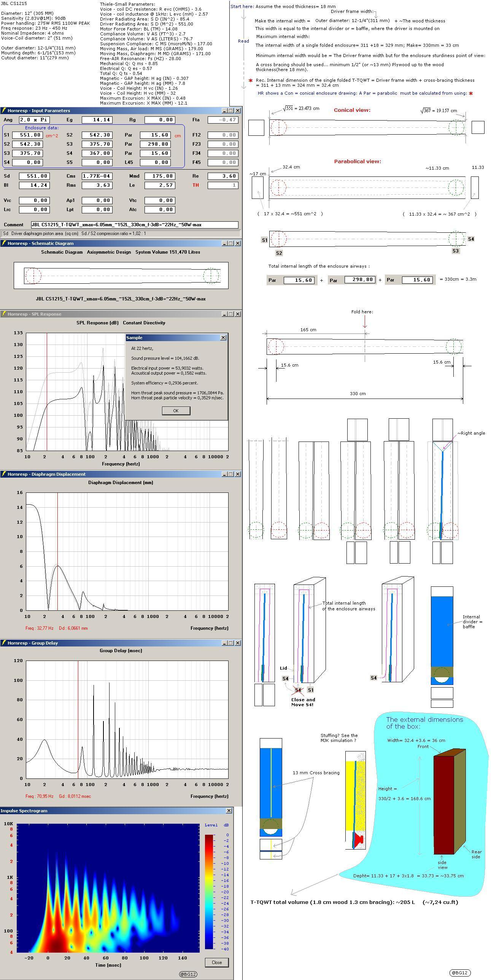Click the Sound pressure level line in Sample dialog

[165, 358]
